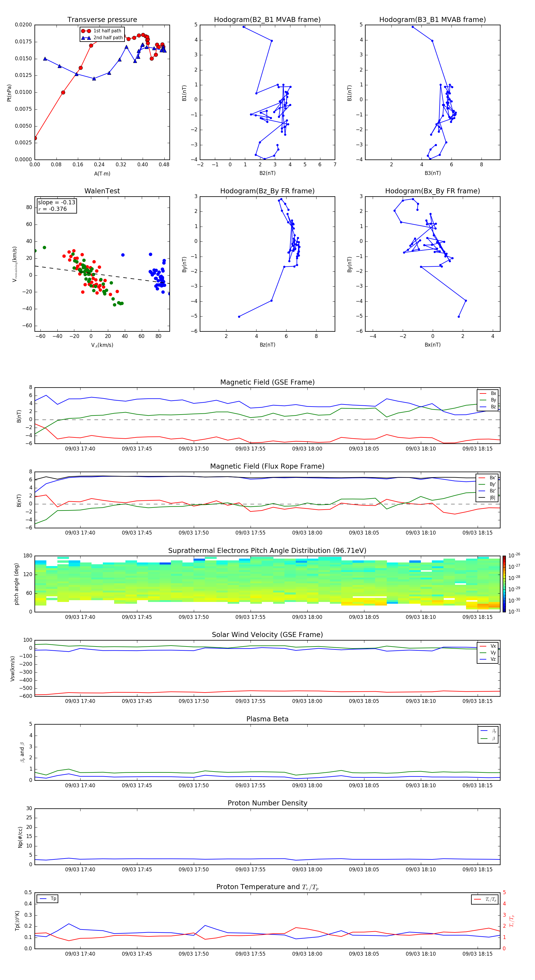Click the 'r = -0.376' annotation
Viewport: 535px width, 980px height.
click(53, 209)
